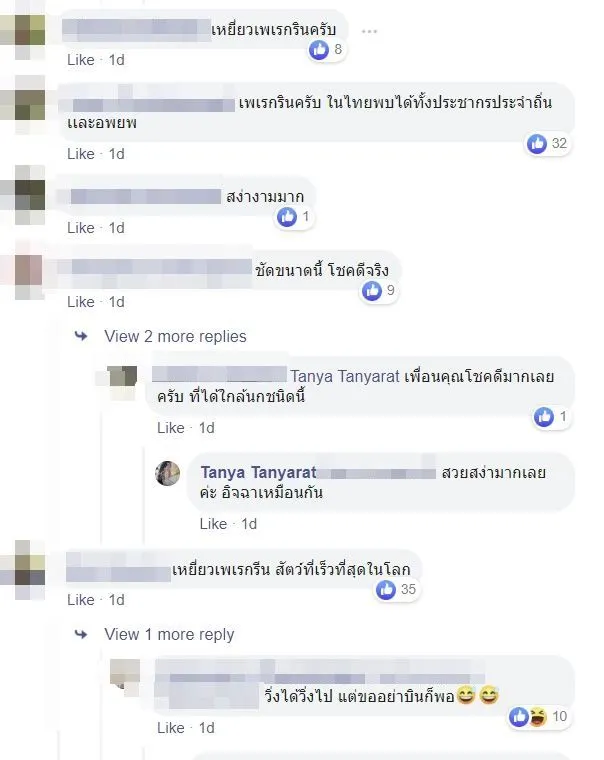
Task: Like the comment about 'สัตว์ที่เร็วที่สุดในโลก'
Action: point(81,600)
